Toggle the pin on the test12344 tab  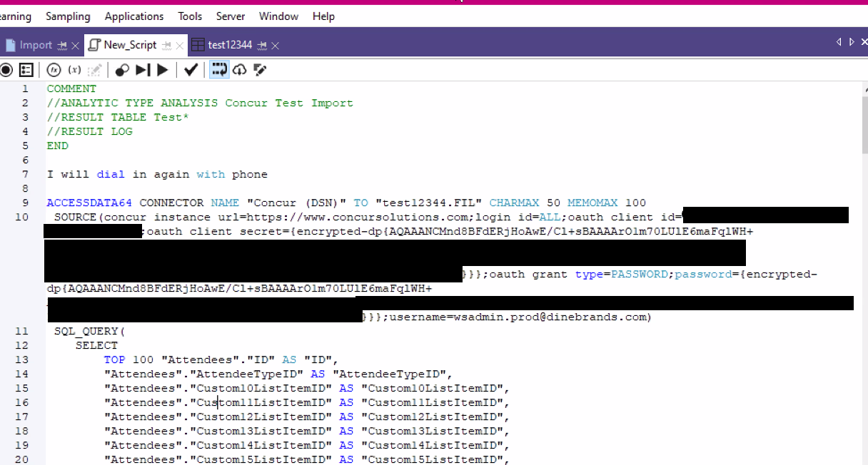click(262, 46)
